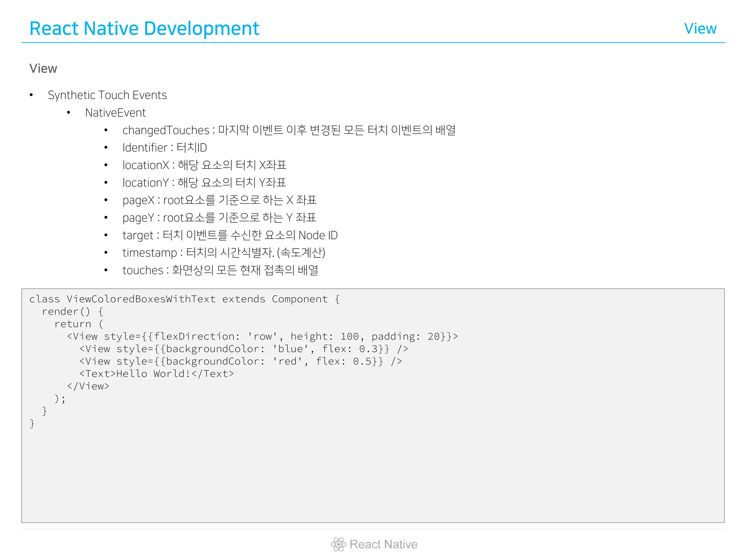Click the 'pageX' bullet line

tap(219, 200)
